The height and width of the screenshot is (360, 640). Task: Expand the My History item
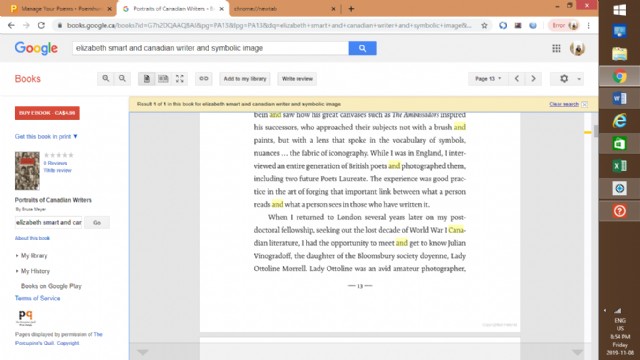[35, 271]
